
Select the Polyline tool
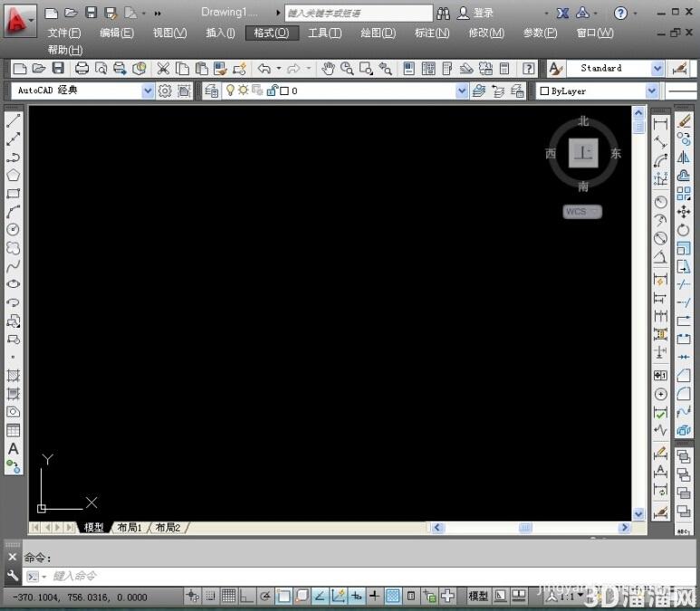click(x=14, y=158)
